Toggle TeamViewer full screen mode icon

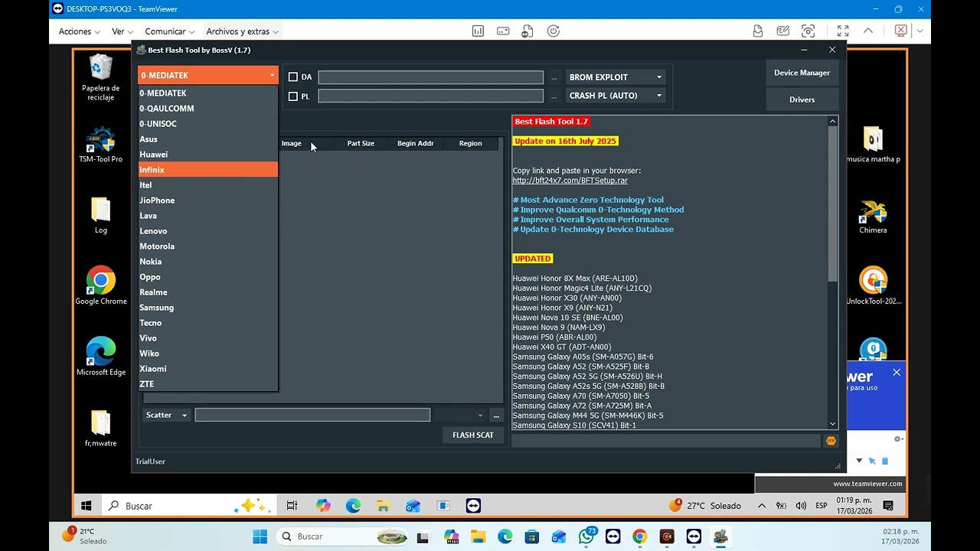coord(843,31)
